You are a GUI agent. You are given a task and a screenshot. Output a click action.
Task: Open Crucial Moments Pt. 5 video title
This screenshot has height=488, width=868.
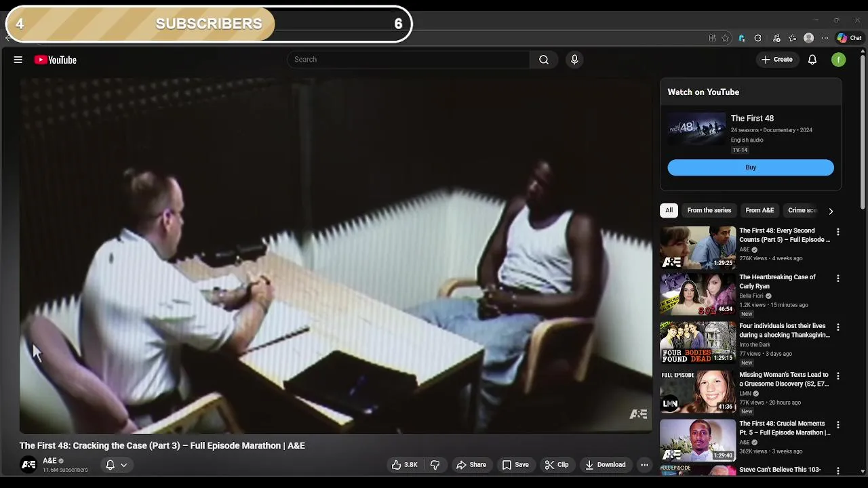pyautogui.click(x=785, y=428)
